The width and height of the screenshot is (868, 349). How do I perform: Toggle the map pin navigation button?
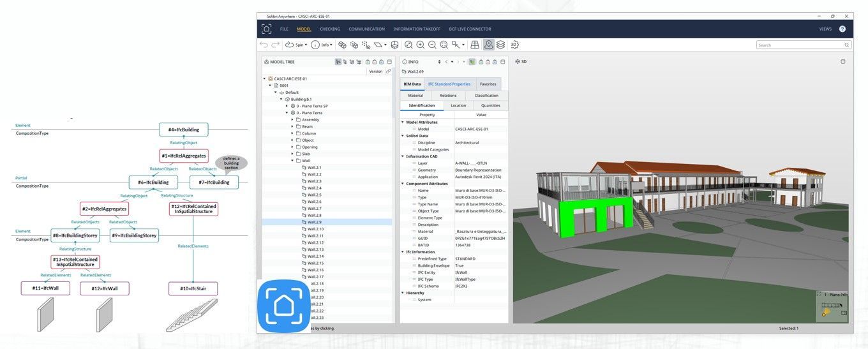[x=488, y=45]
